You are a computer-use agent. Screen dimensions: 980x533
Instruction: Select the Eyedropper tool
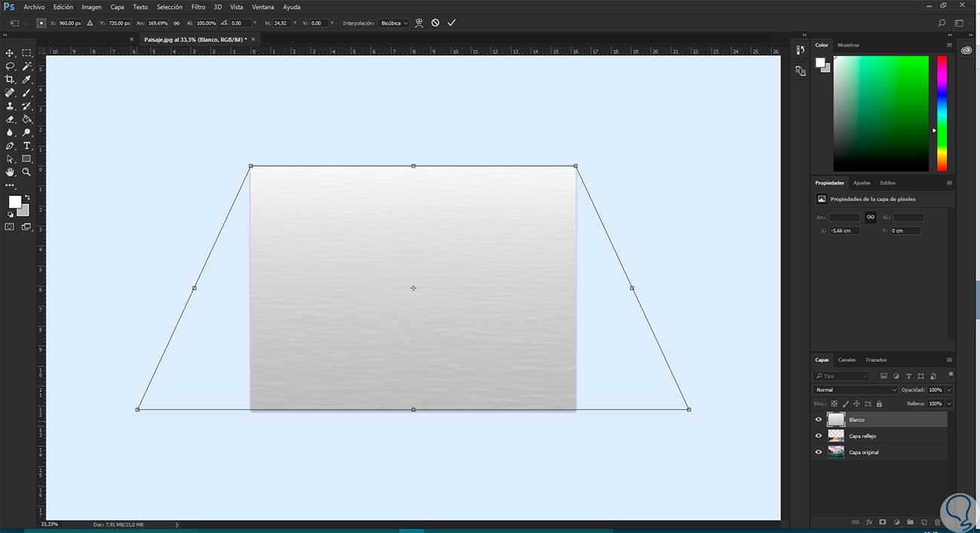point(26,79)
